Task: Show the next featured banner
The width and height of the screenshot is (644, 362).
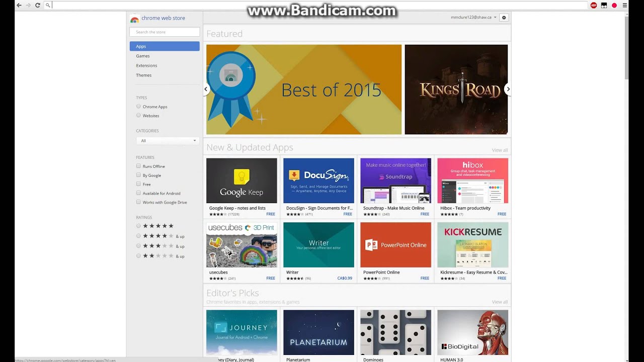Action: pos(508,89)
